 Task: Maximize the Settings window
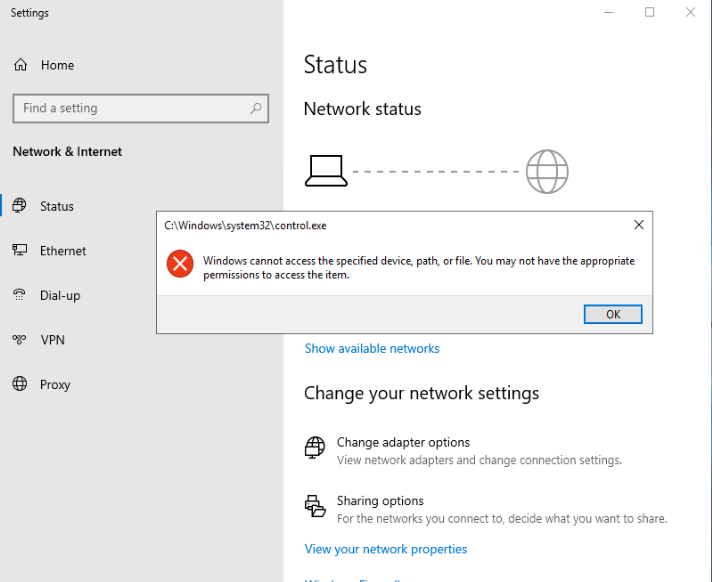coord(650,12)
